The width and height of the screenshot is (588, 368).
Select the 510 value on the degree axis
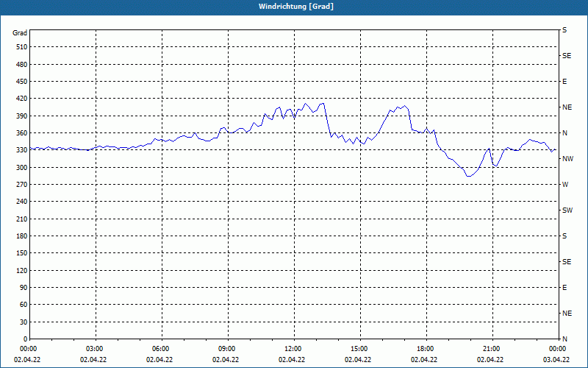point(22,47)
